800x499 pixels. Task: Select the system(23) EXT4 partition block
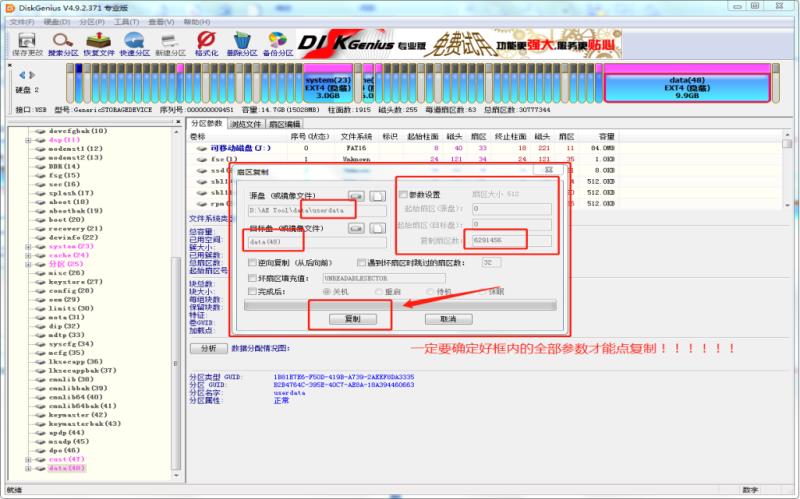(x=328, y=83)
